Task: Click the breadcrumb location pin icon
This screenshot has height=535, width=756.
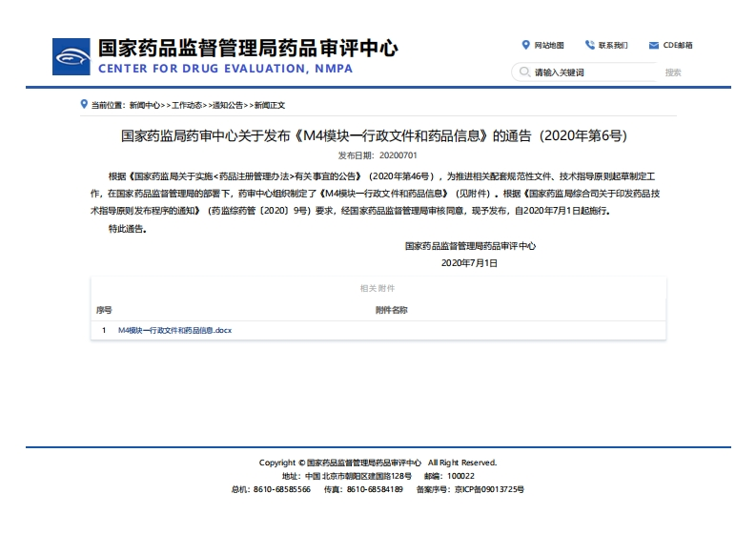Action: 84,104
